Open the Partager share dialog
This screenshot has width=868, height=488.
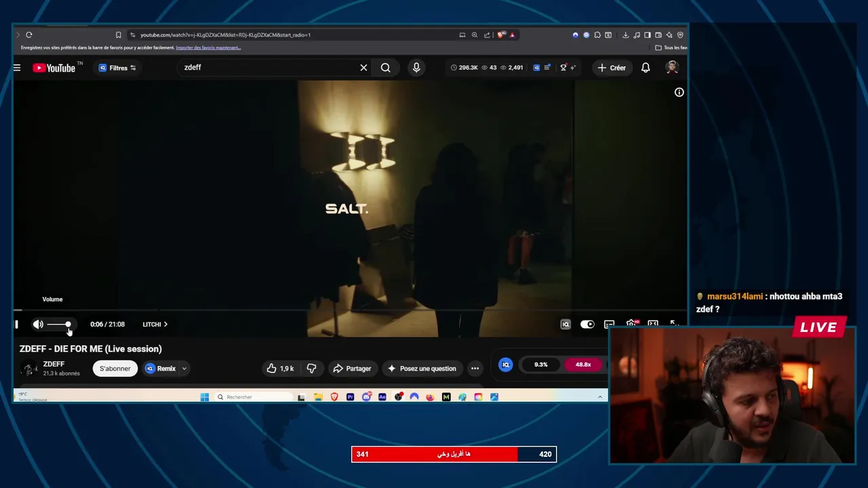click(x=352, y=369)
